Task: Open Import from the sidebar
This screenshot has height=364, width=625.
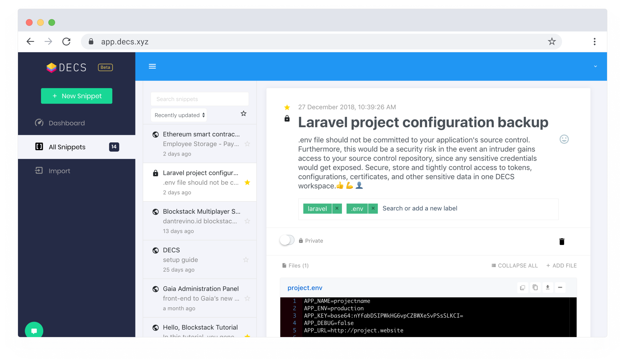Action: [59, 171]
